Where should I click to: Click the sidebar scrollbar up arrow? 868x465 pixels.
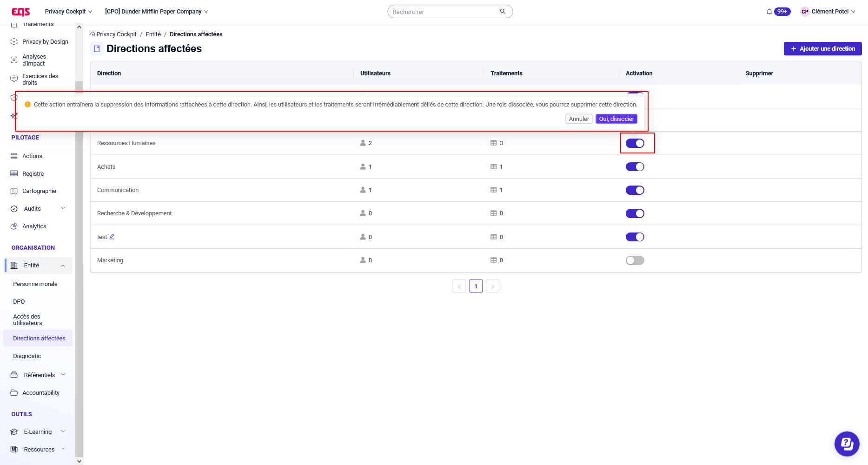(79, 27)
